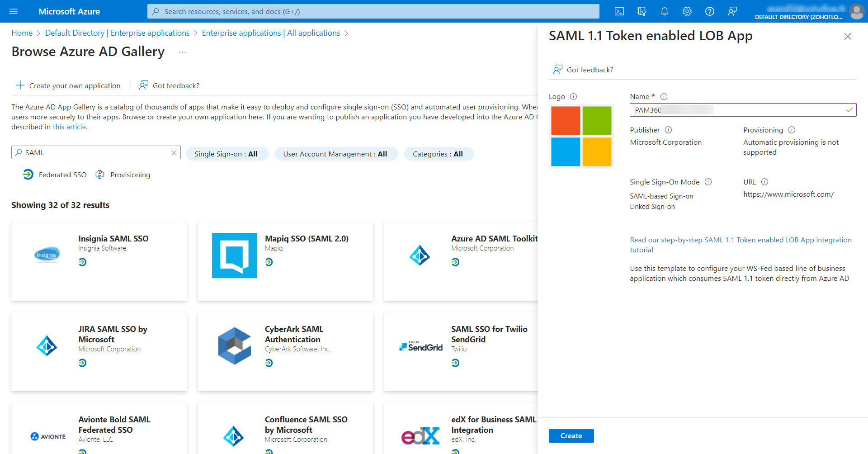The width and height of the screenshot is (868, 454).
Task: Open the portal settings gear icon
Action: [687, 11]
